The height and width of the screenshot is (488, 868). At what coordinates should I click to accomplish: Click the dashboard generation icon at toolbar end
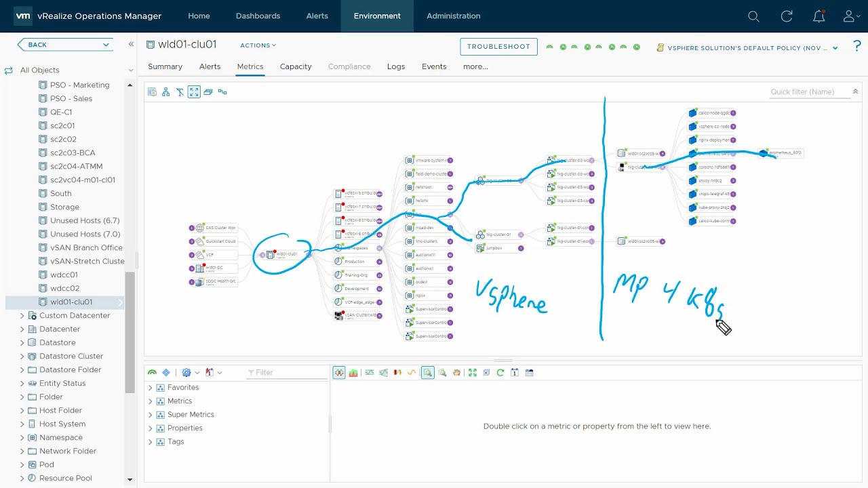click(530, 373)
